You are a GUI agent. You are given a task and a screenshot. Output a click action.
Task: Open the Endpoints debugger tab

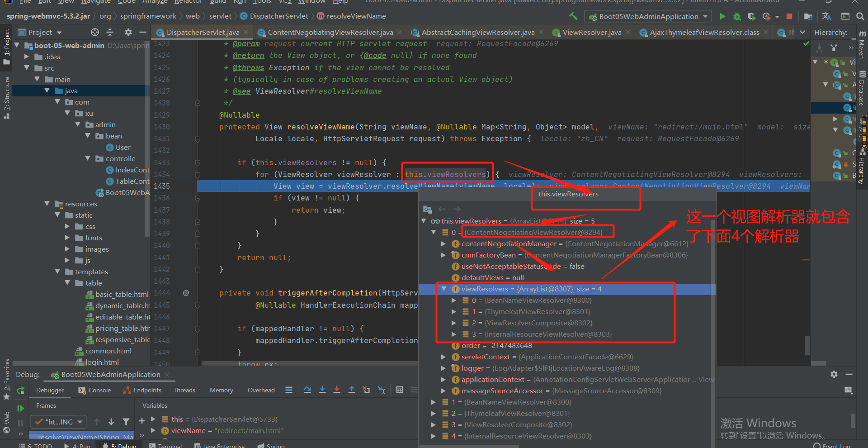coord(142,390)
